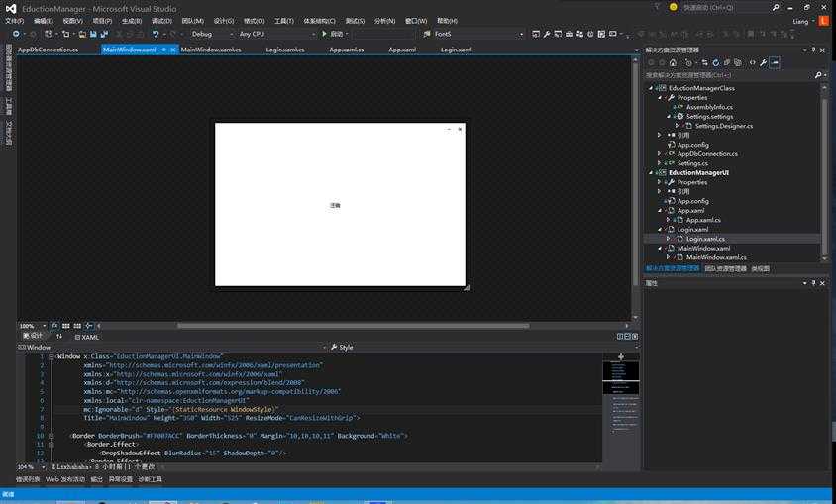Select App.xaml.cs in Solution Explorer tree
The height and width of the screenshot is (504, 836).
703,220
